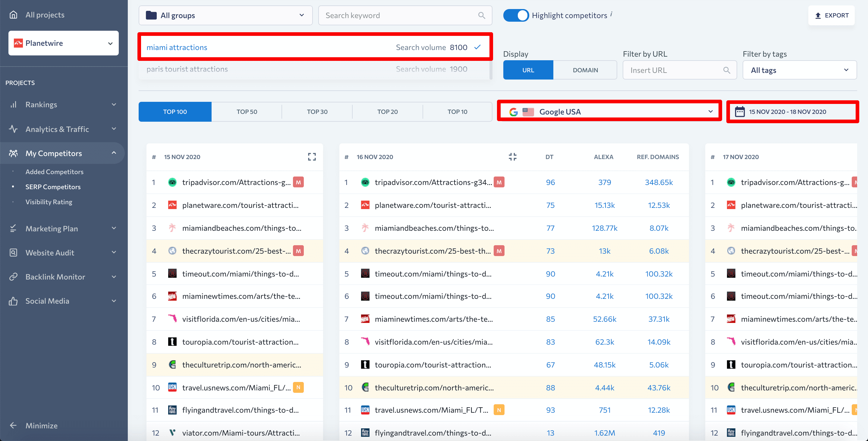Click the folder icon in All groups
868x441 pixels.
click(x=151, y=15)
